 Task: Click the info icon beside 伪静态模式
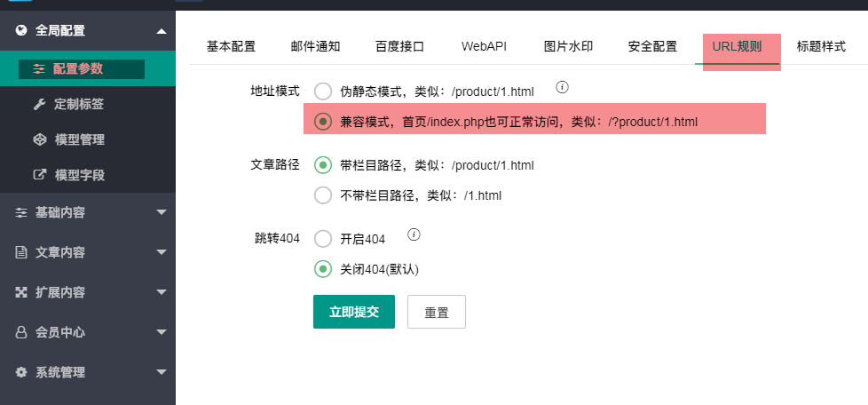(x=562, y=87)
